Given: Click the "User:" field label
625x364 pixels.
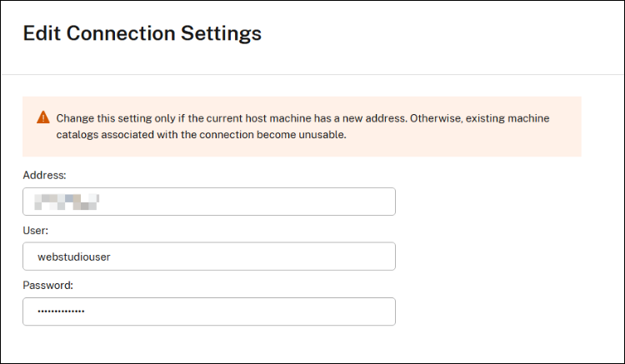Looking at the screenshot, I should 37,231.
